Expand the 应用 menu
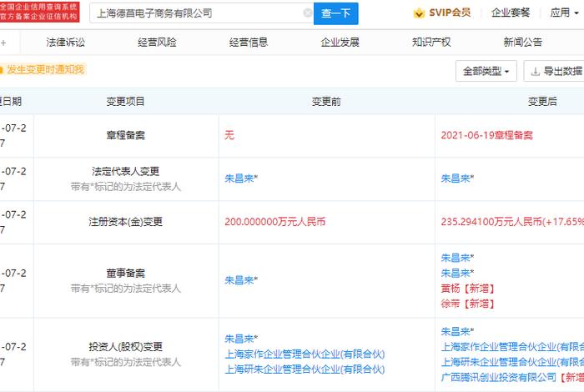584x392 pixels. [564, 13]
